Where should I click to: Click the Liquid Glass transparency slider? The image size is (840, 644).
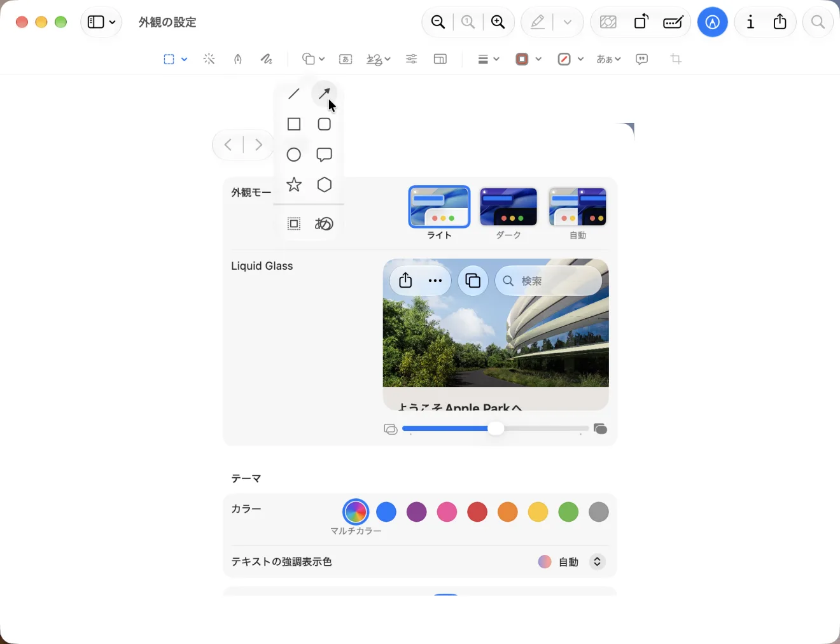click(496, 428)
